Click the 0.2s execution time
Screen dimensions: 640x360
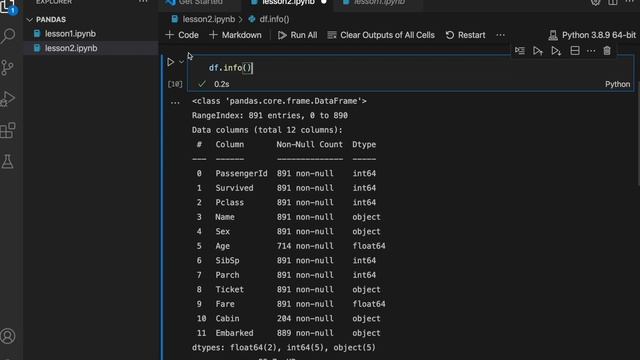pos(222,84)
